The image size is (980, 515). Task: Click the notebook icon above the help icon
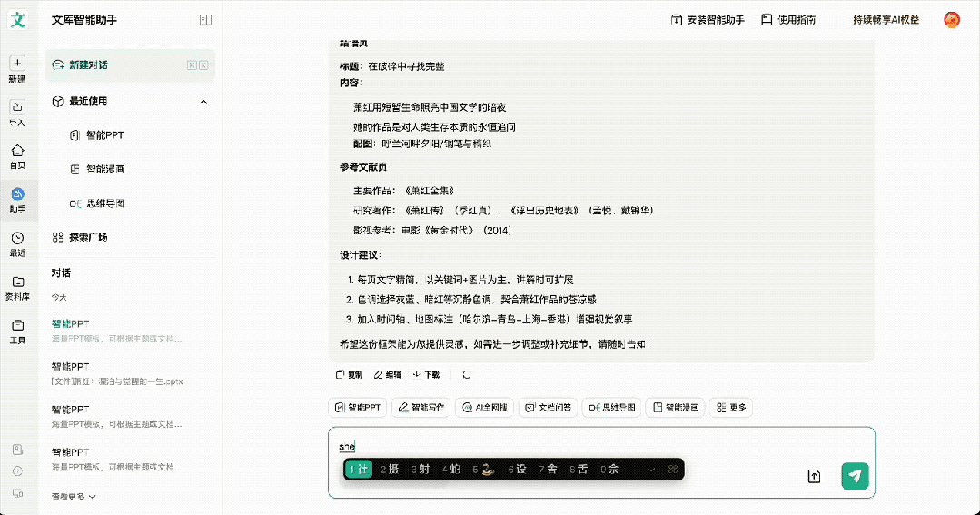point(17,450)
